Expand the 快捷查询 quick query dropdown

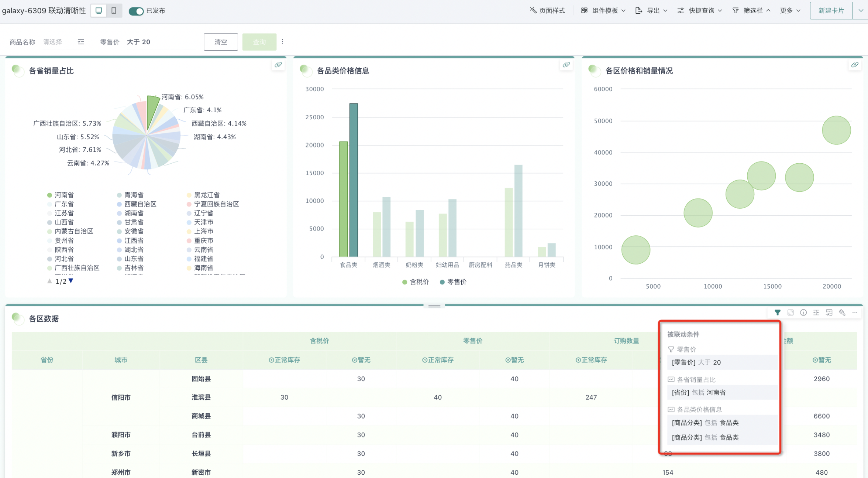point(699,11)
